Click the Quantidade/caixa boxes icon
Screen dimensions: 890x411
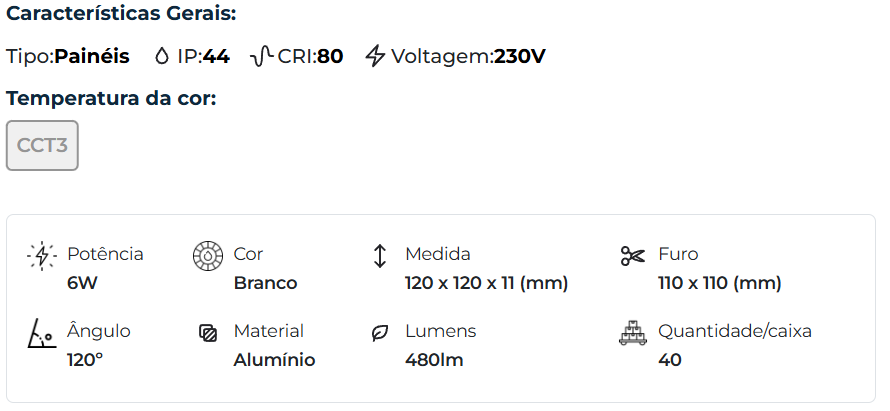click(x=633, y=333)
